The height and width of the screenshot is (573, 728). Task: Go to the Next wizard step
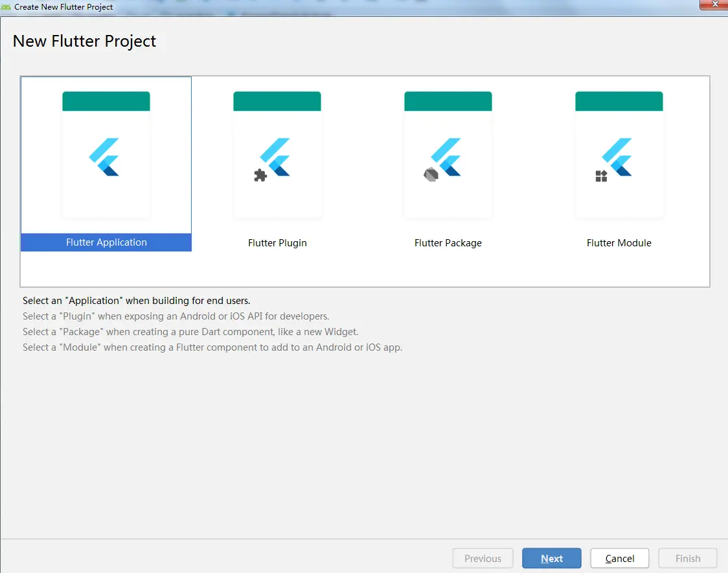coord(552,558)
